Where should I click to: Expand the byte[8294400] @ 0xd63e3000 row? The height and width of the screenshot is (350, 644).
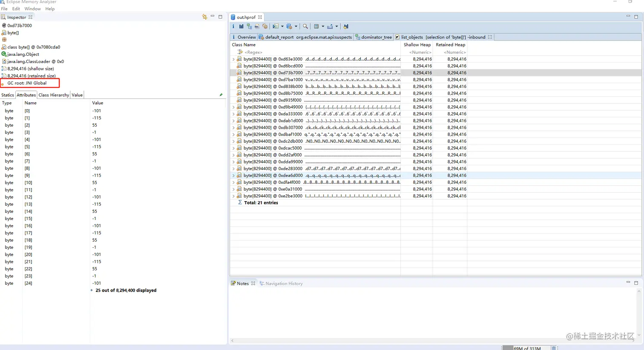click(233, 59)
